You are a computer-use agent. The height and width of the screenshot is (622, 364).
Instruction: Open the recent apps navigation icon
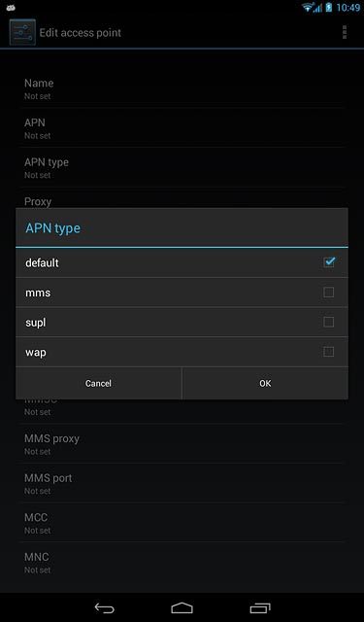point(260,607)
